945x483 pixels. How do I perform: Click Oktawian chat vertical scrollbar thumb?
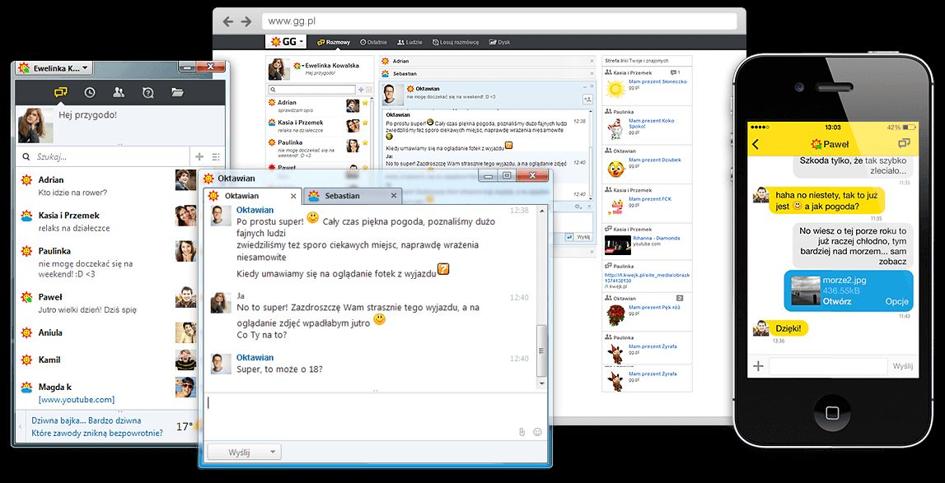pos(541,349)
